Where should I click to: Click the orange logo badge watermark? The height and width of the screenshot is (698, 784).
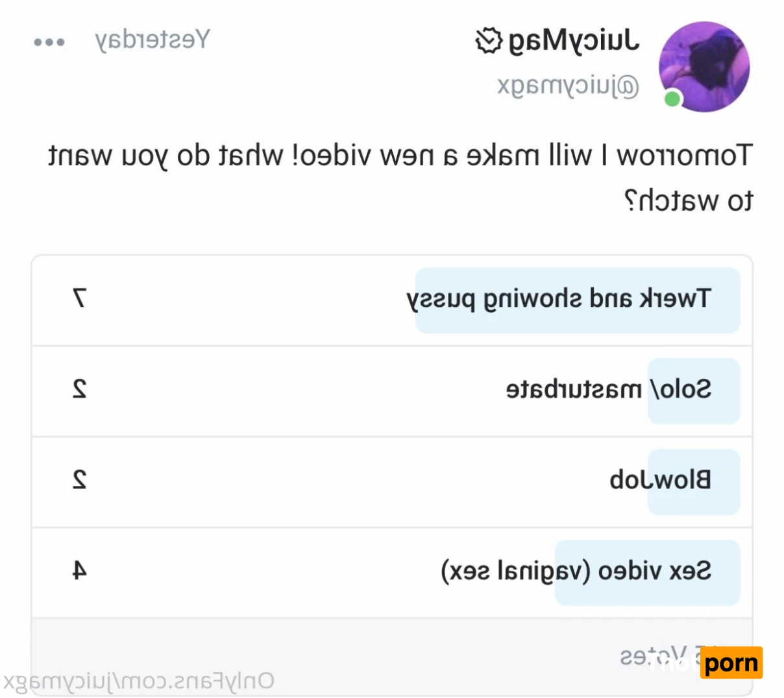pos(731,663)
